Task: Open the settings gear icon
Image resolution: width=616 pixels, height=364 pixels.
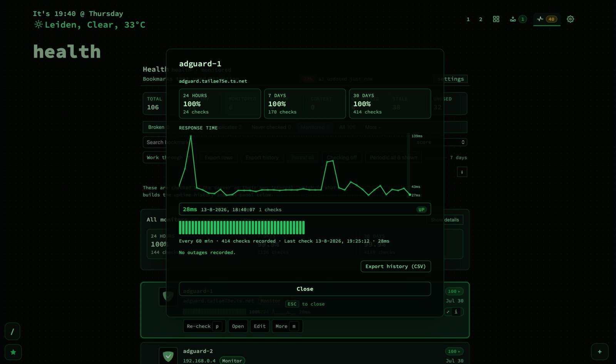Action: click(x=570, y=19)
